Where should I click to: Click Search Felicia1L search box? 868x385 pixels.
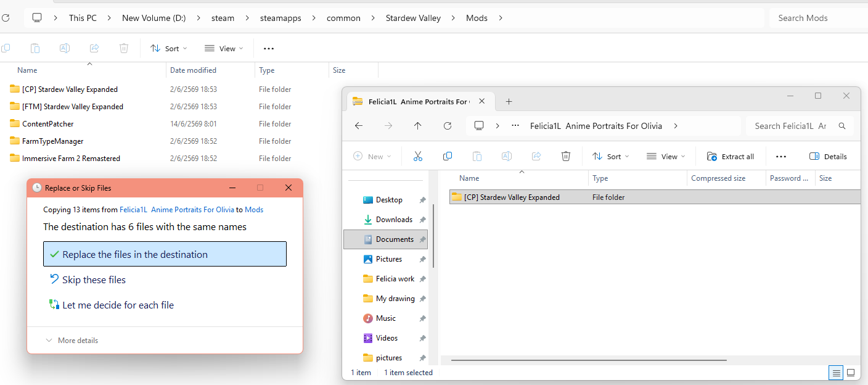[800, 126]
